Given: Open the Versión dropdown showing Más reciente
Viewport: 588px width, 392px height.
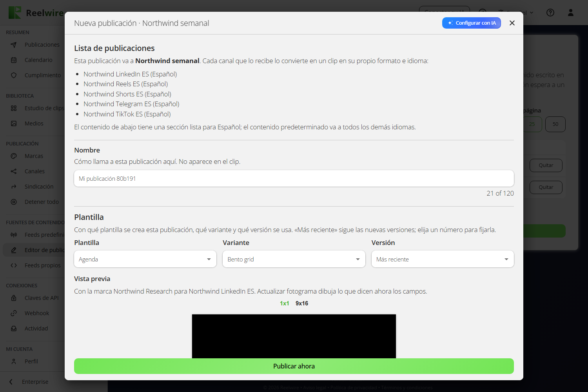Looking at the screenshot, I should (x=443, y=259).
